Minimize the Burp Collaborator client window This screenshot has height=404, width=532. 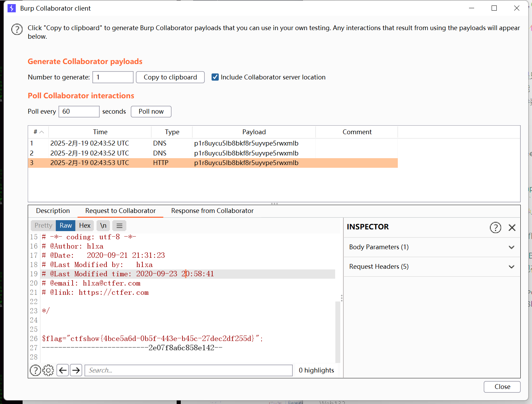coord(471,8)
